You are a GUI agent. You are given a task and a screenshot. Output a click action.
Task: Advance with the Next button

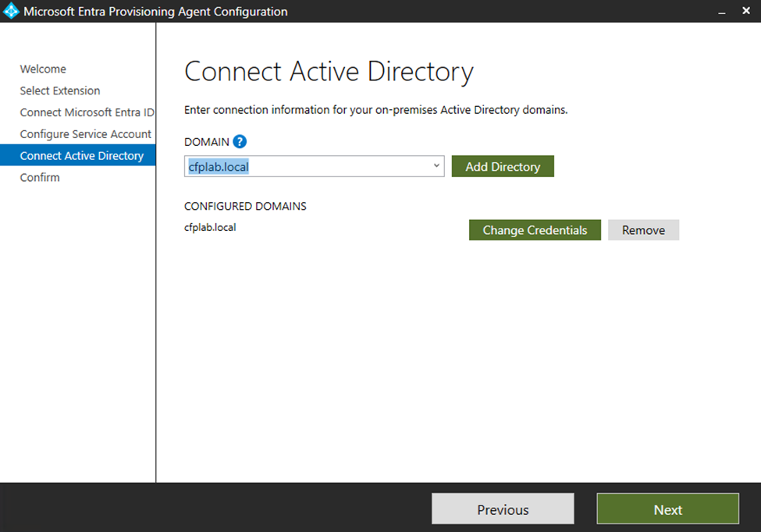click(x=667, y=509)
